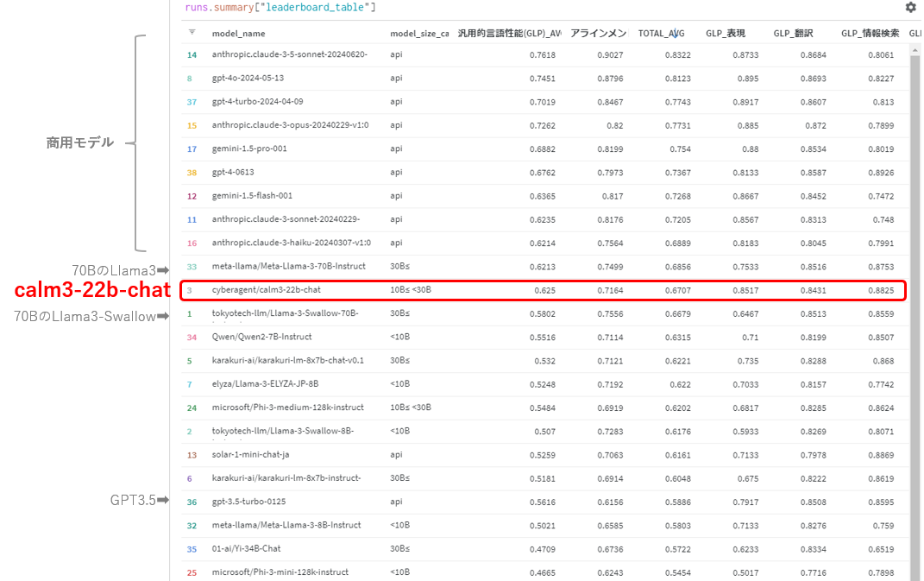Click the 汎用的言語性能(GLP)_AVG column header
Image resolution: width=924 pixels, height=581 pixels.
tap(510, 34)
